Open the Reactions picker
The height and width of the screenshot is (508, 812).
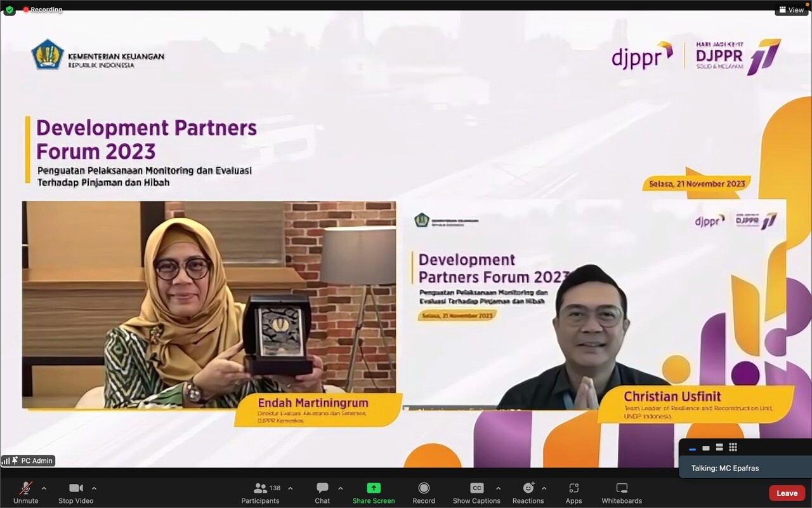[x=528, y=493]
